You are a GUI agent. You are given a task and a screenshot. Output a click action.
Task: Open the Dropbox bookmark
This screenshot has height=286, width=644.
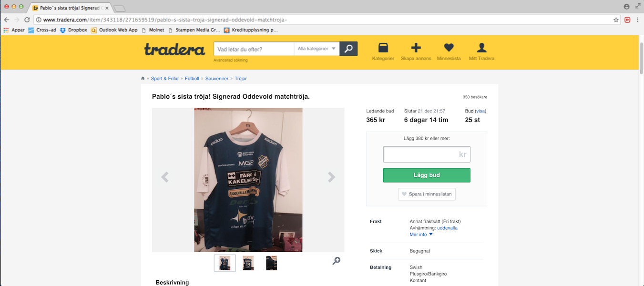73,30
